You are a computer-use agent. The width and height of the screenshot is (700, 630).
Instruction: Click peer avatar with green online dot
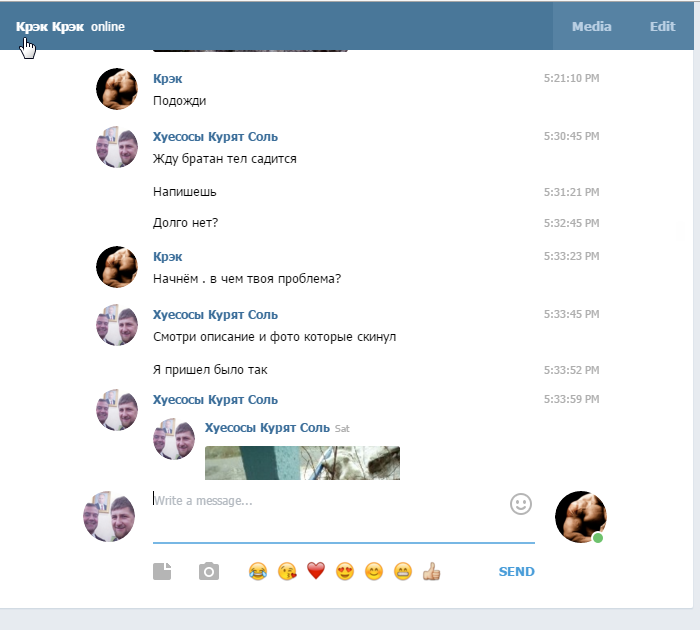(x=581, y=517)
